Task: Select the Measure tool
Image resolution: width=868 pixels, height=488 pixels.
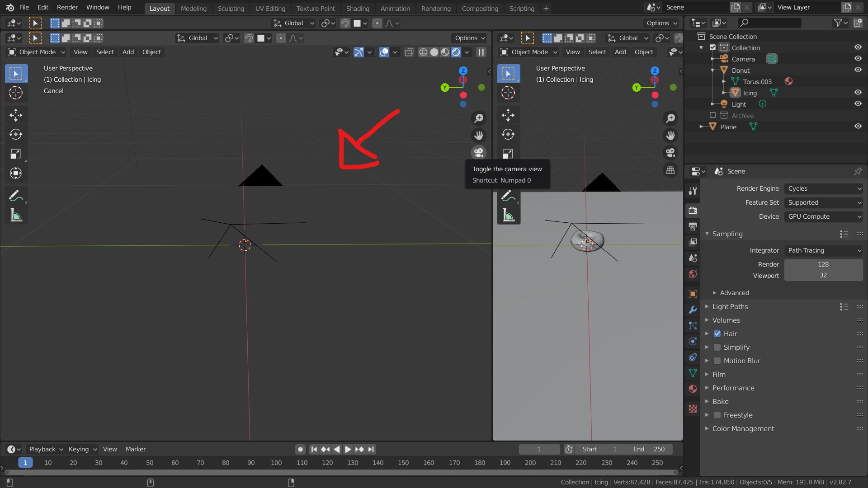Action: pos(16,215)
